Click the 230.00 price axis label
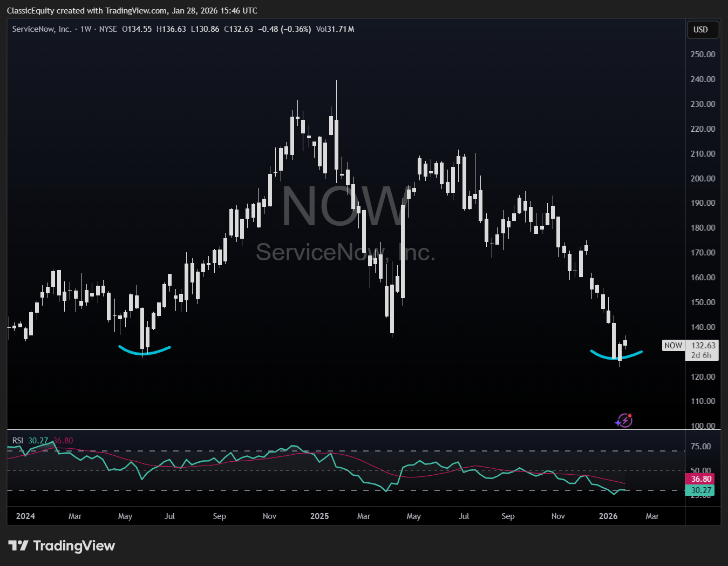The height and width of the screenshot is (566, 728). [703, 104]
